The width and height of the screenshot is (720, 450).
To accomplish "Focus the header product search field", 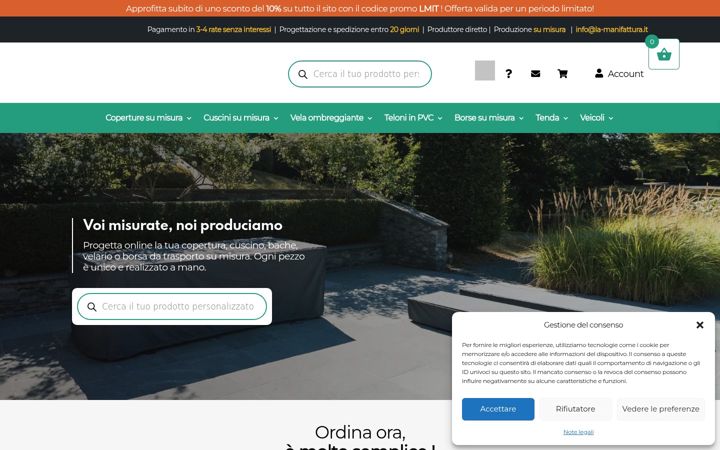I will 360,74.
